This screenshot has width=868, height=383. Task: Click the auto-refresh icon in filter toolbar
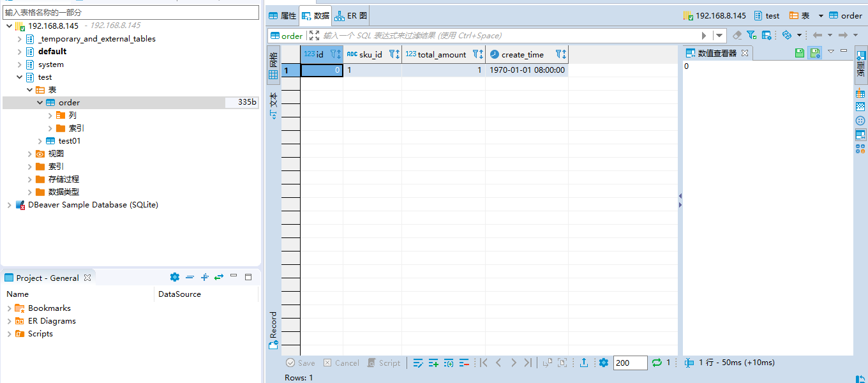pos(786,35)
